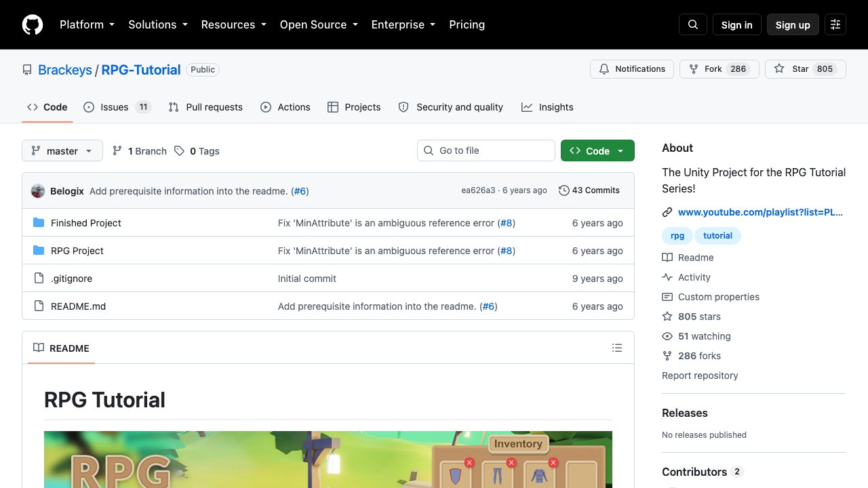Click the Belogix avatar image
The image size is (868, 488).
coord(38,191)
